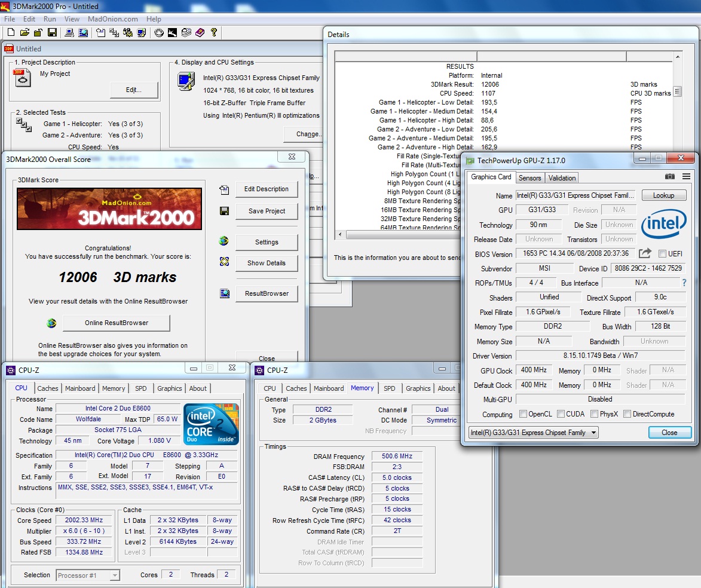Toggle the OpenCL checkbox
The width and height of the screenshot is (701, 588).
tap(523, 414)
